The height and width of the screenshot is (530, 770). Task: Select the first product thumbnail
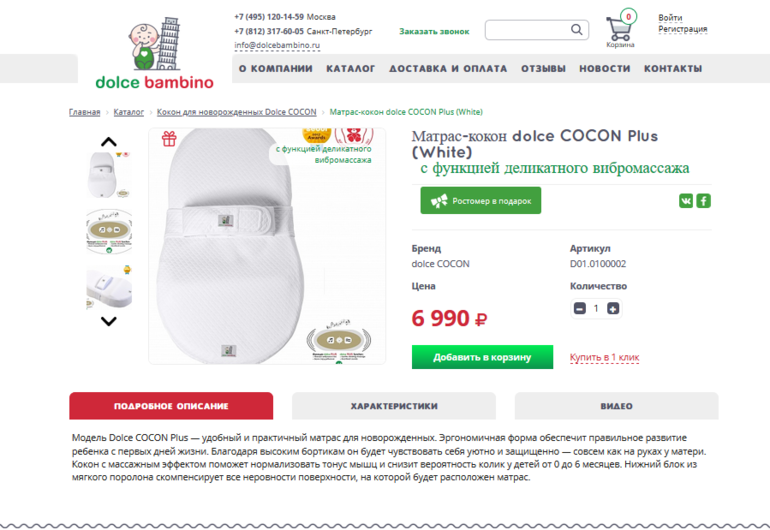click(109, 175)
